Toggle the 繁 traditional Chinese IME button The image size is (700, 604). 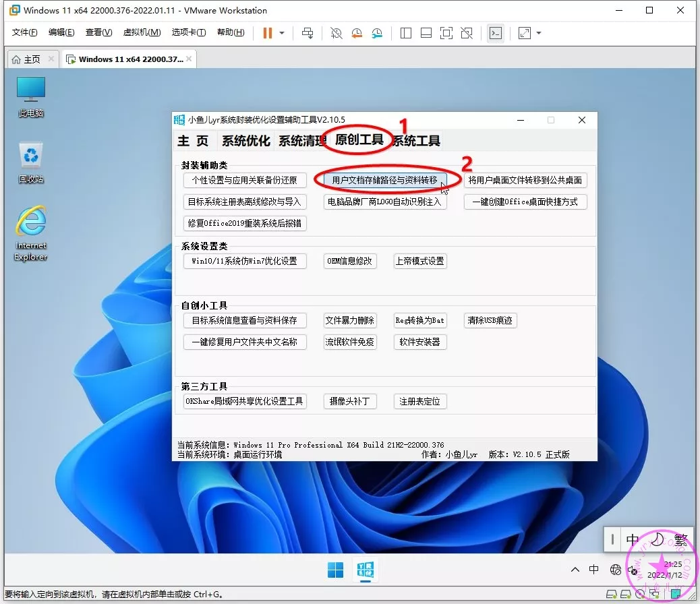[x=680, y=539]
